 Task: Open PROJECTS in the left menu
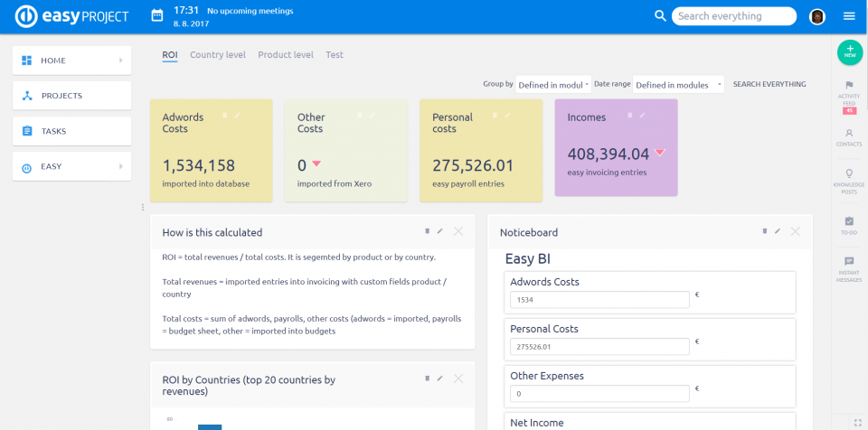(72, 96)
